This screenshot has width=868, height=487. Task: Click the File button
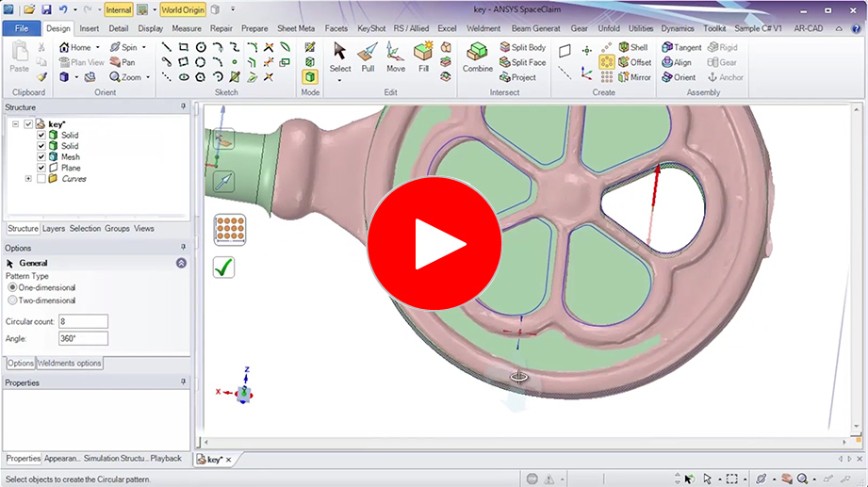coord(21,28)
